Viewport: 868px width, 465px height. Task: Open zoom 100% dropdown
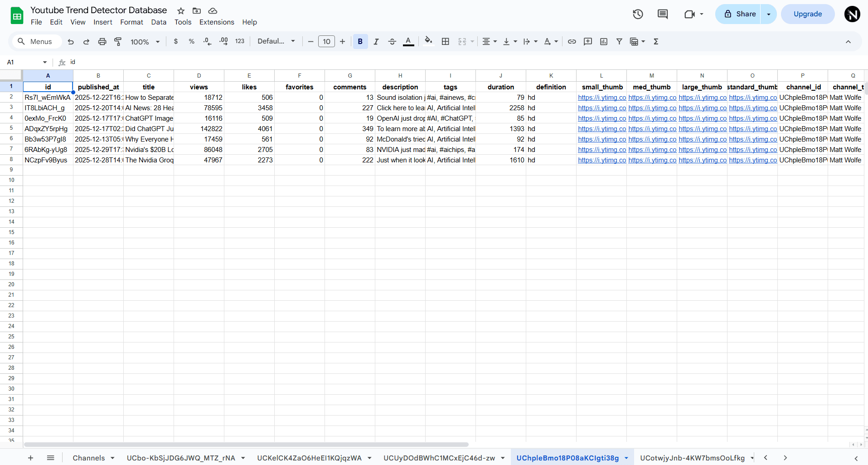[145, 42]
